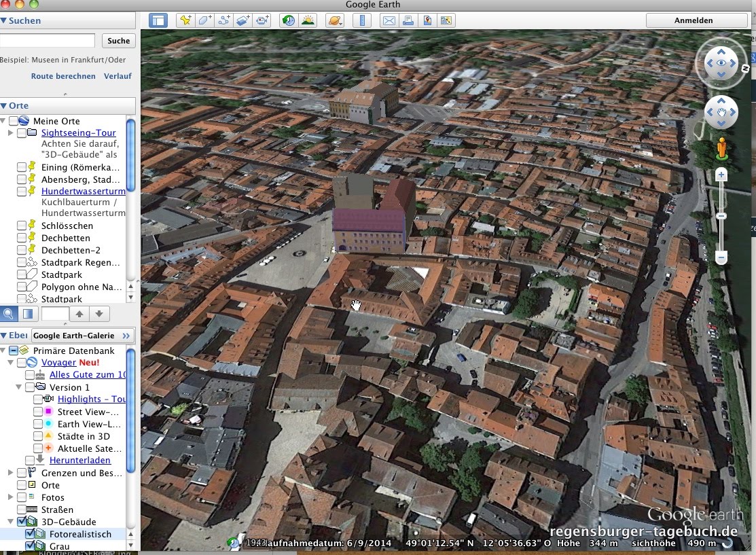Open the ruler measuring tool
Image resolution: width=756 pixels, height=555 pixels.
point(361,20)
